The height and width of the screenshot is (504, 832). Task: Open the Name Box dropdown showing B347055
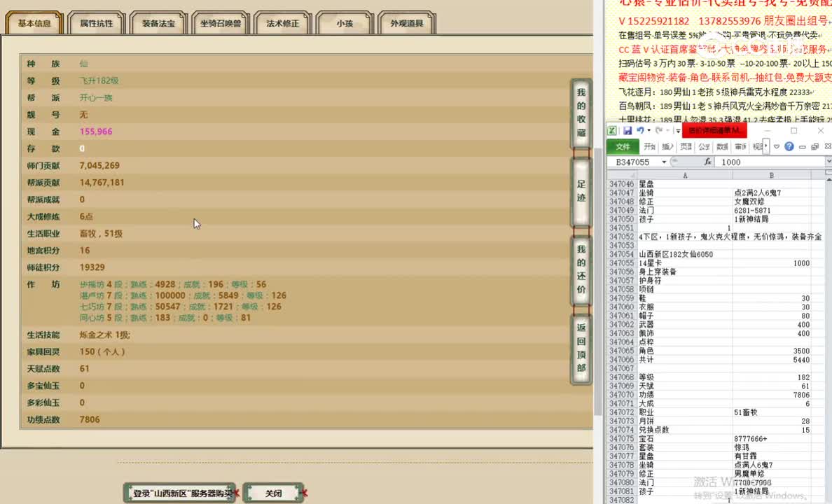[x=664, y=162]
